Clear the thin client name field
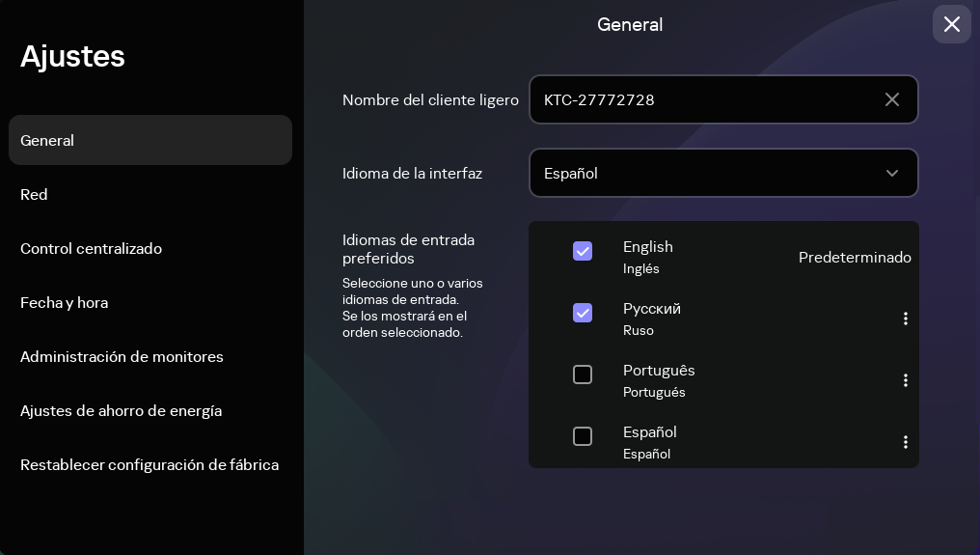Image resolution: width=980 pixels, height=555 pixels. pos(892,99)
